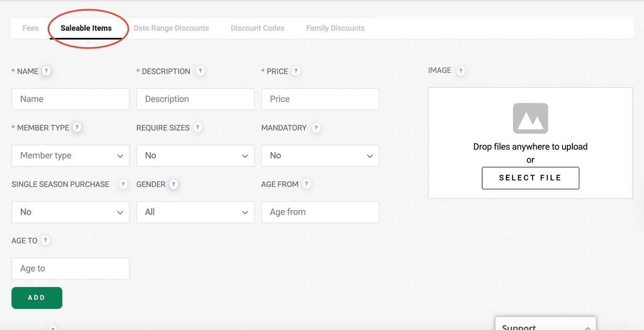Expand the Support panel chevron
Screen dimensions: 644x330
point(588,327)
